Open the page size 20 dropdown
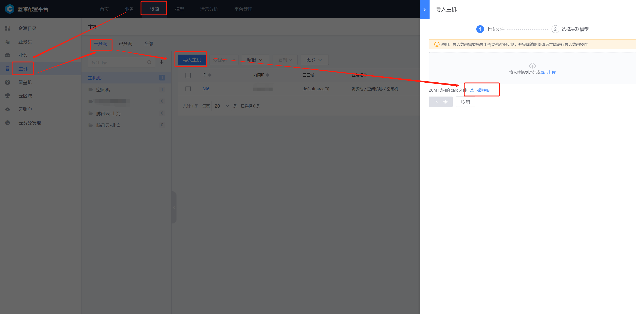This screenshot has height=314, width=644. [221, 106]
